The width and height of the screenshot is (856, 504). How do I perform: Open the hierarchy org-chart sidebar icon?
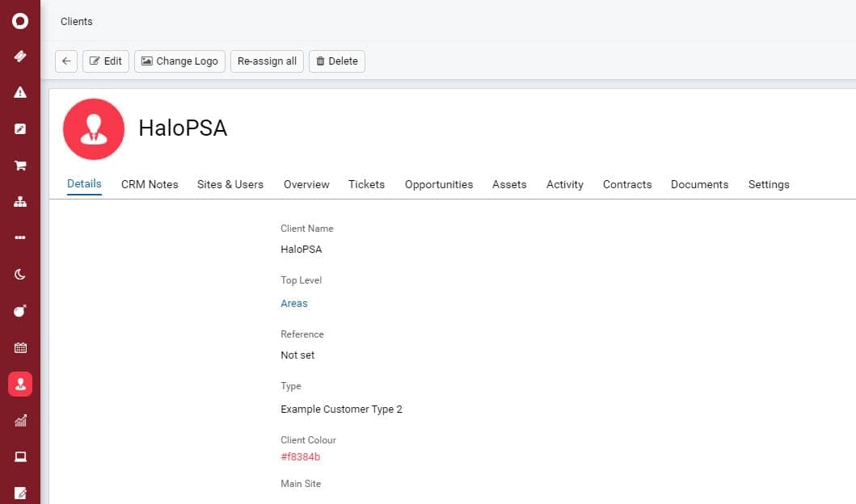tap(20, 202)
